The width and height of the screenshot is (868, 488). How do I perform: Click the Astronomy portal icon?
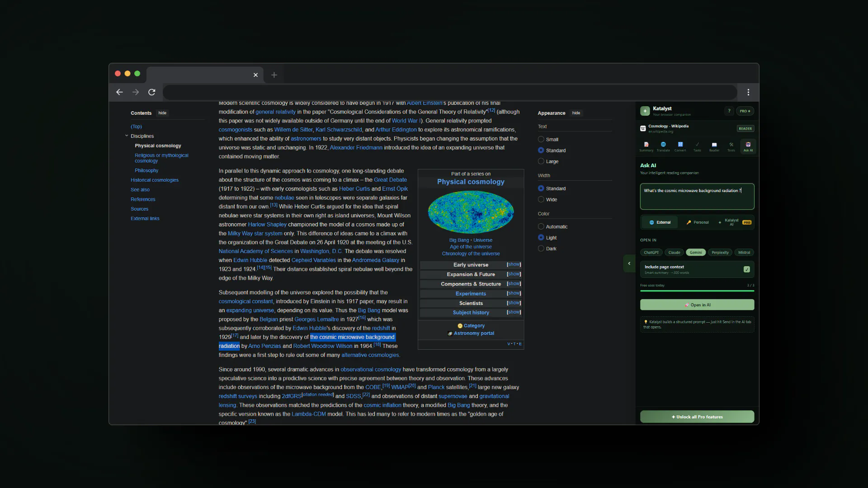coord(450,333)
